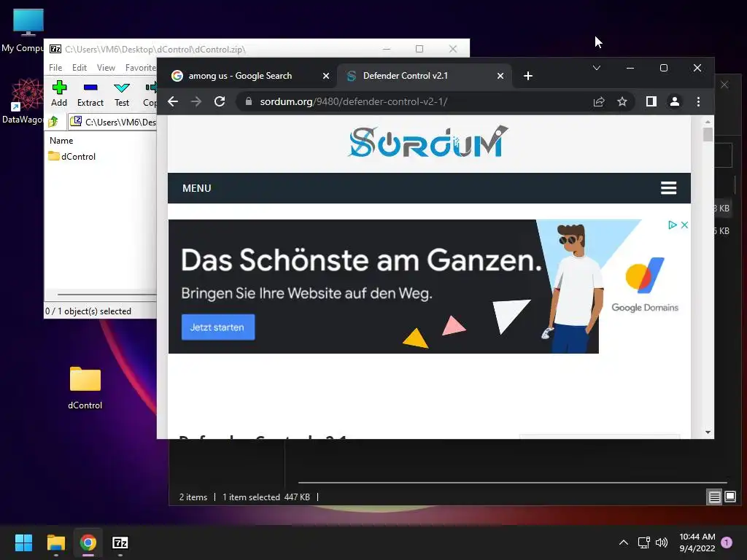This screenshot has height=560, width=747.
Task: Click the padlock site info icon
Action: (x=248, y=101)
